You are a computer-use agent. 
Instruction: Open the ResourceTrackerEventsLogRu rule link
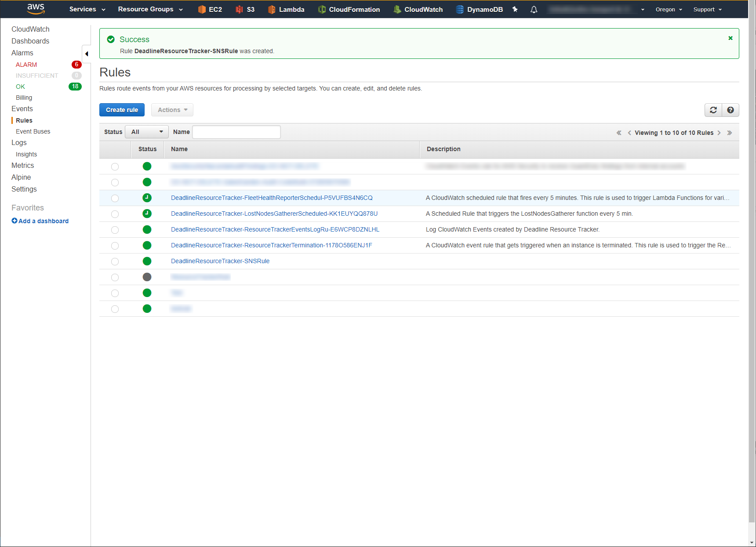click(275, 229)
